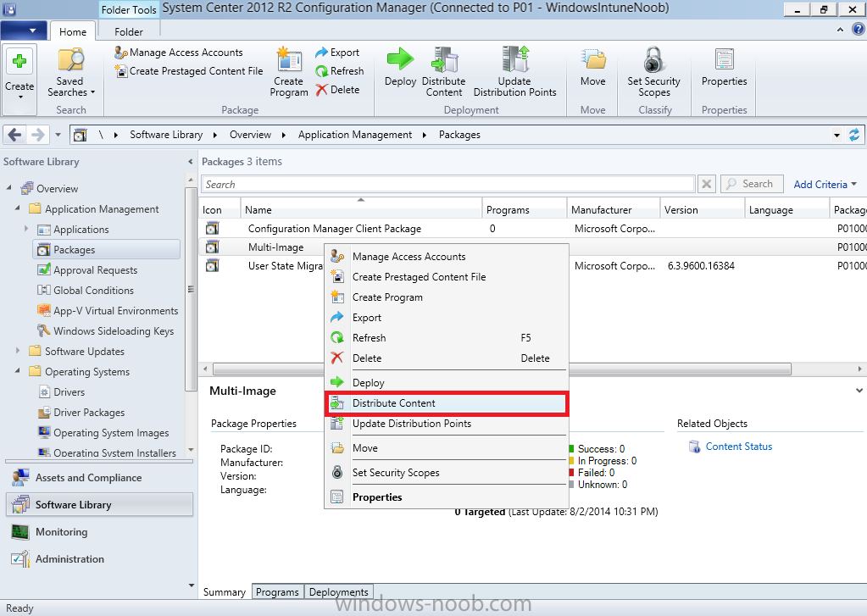Viewport: 867px width, 616px height.
Task: Choose Move from the context menu
Action: (447, 448)
